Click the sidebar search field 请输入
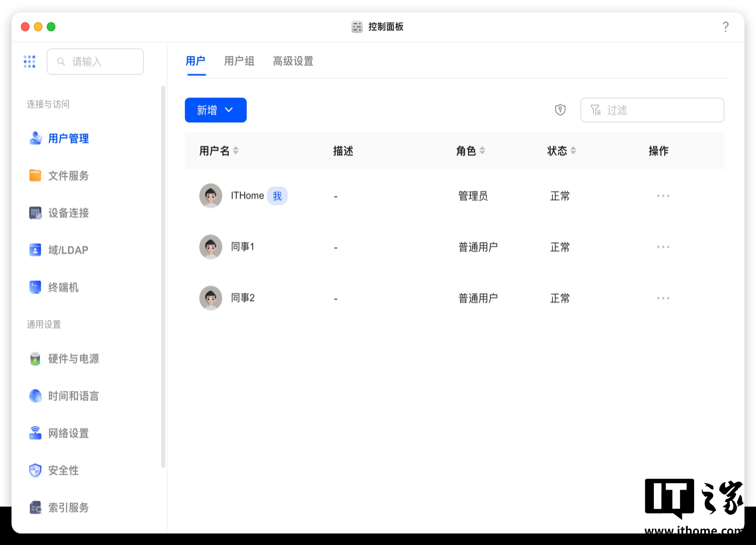 (x=95, y=62)
